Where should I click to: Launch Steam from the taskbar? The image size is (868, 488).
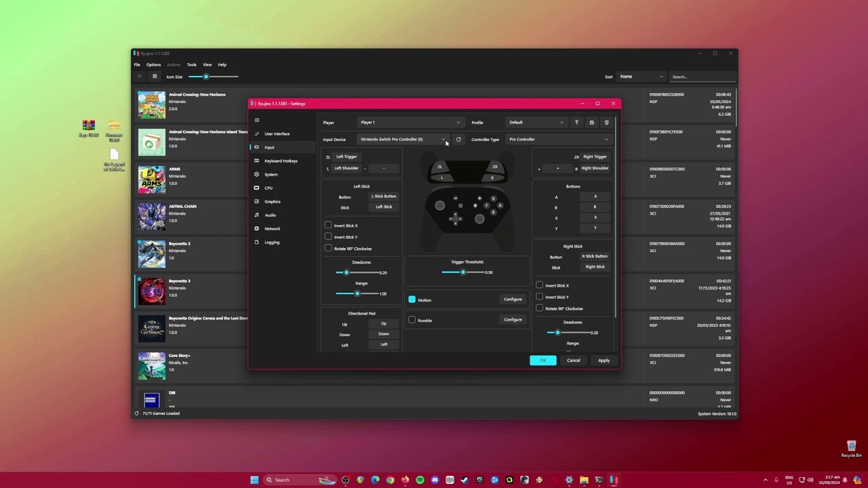point(465,480)
